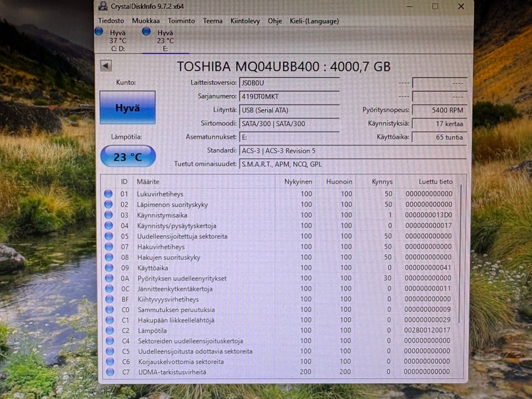Select the Lukuvirhetiheys attribute text
The width and height of the screenshot is (532, 399).
(160, 194)
